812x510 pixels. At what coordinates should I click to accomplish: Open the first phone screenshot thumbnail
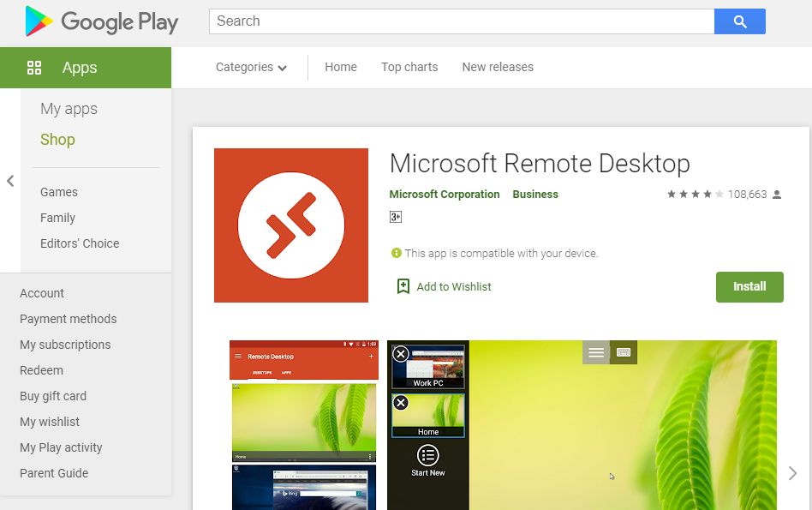(x=304, y=425)
